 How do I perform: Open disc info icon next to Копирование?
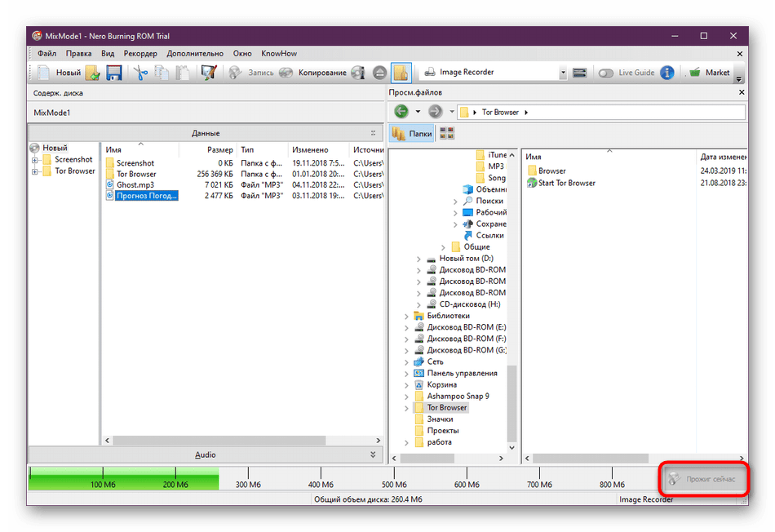[x=358, y=73]
